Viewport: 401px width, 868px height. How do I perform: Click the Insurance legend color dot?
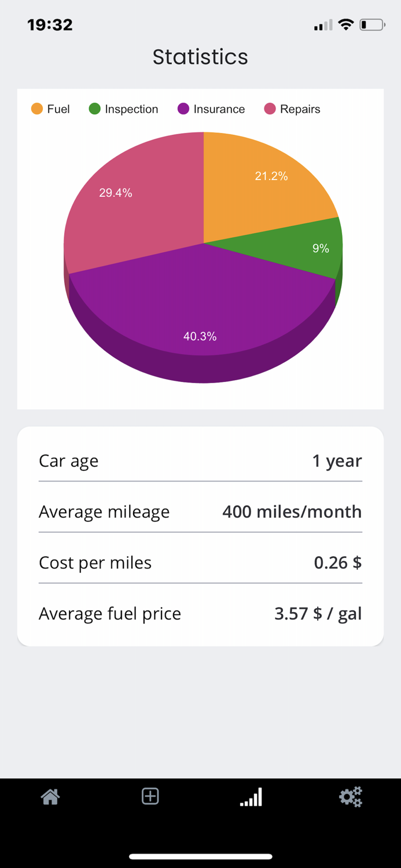click(183, 109)
